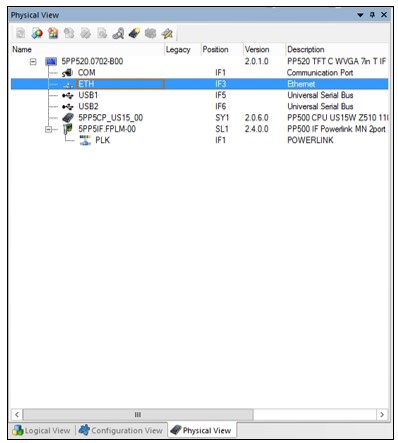Screen dimensions: 398x443
Task: Click the greyed puzzle-piece toolbar icon
Action: pos(150,33)
